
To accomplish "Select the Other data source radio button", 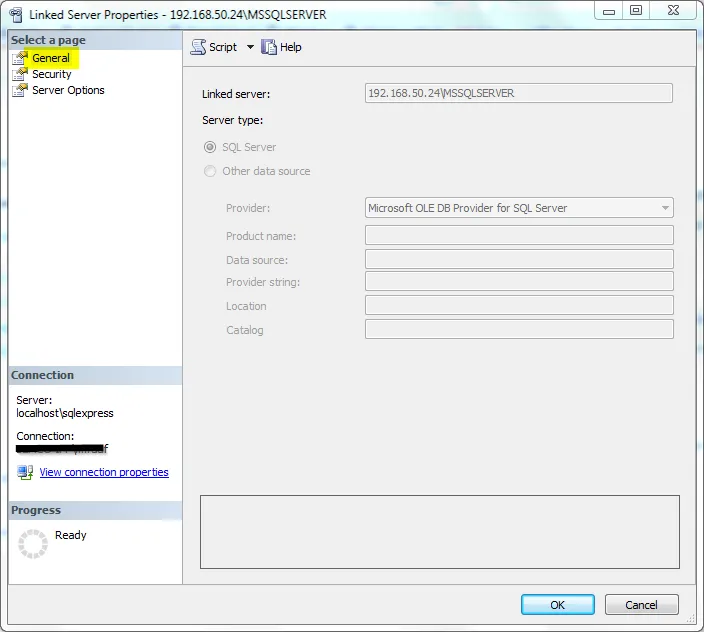I will pyautogui.click(x=210, y=171).
